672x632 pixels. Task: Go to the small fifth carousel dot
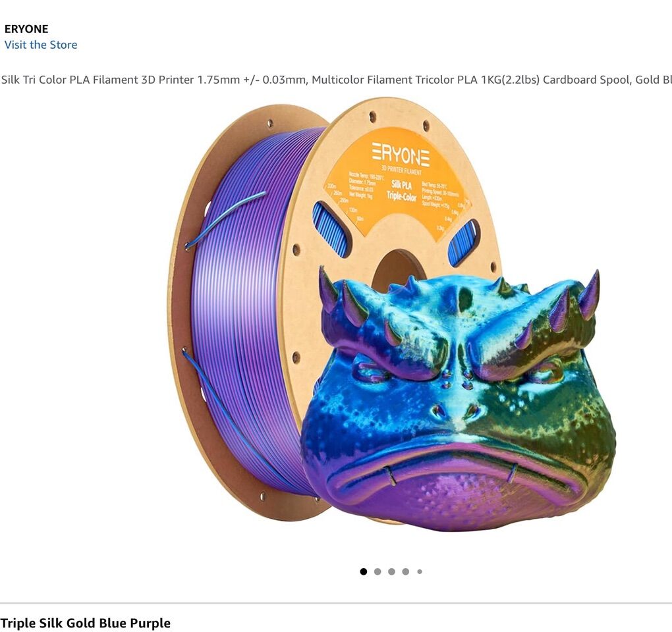pyautogui.click(x=420, y=571)
